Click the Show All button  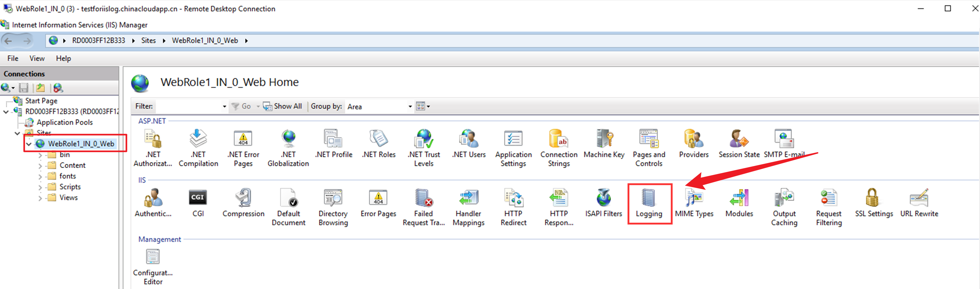coord(283,107)
